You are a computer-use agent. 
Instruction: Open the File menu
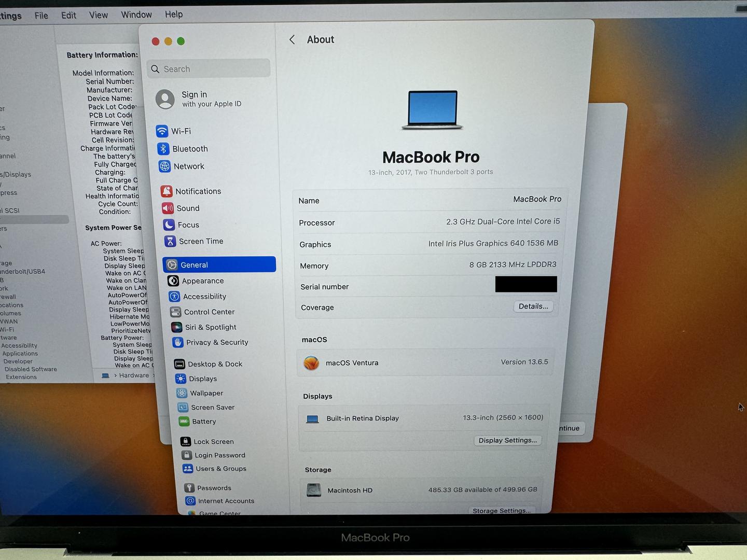coord(41,16)
